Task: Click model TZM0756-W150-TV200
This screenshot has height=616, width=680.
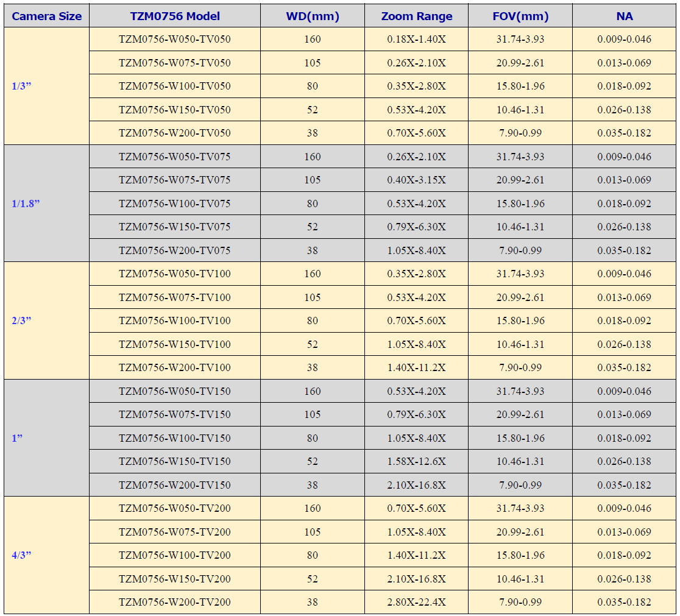Action: click(175, 579)
